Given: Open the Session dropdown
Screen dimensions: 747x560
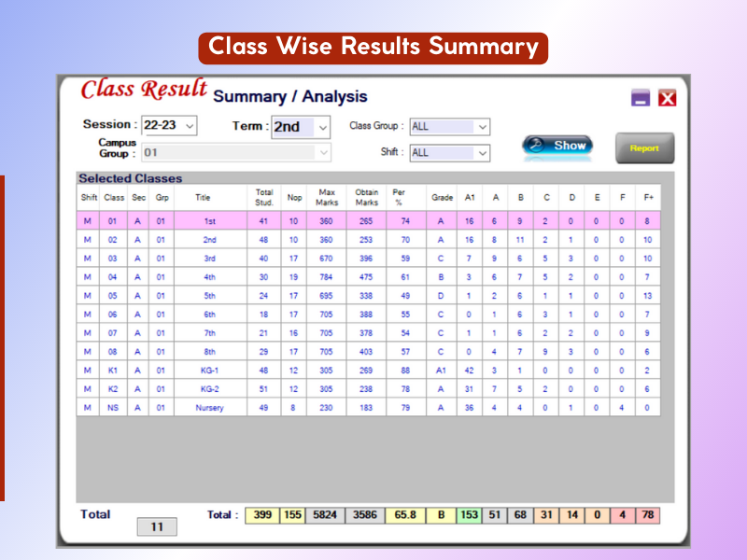Looking at the screenshot, I should point(190,125).
